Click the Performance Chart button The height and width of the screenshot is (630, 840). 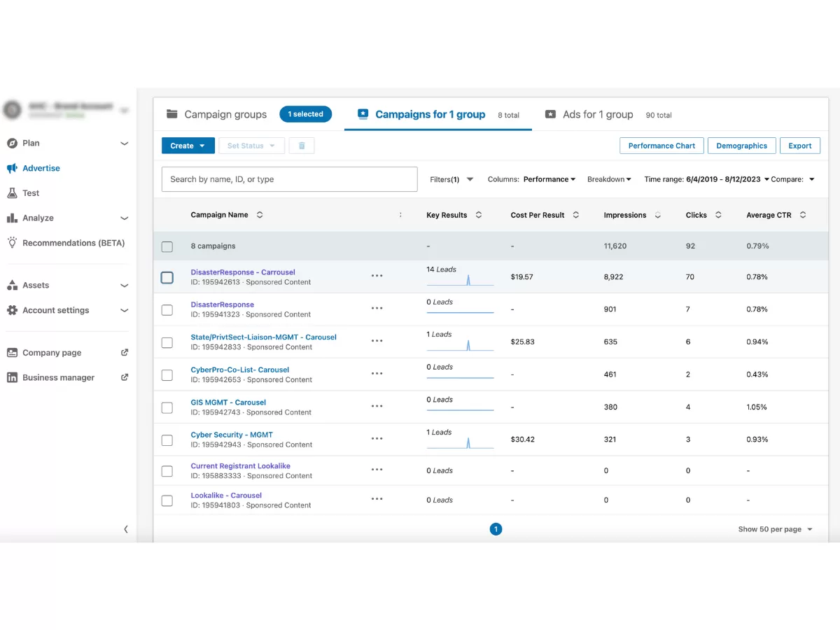pos(661,146)
